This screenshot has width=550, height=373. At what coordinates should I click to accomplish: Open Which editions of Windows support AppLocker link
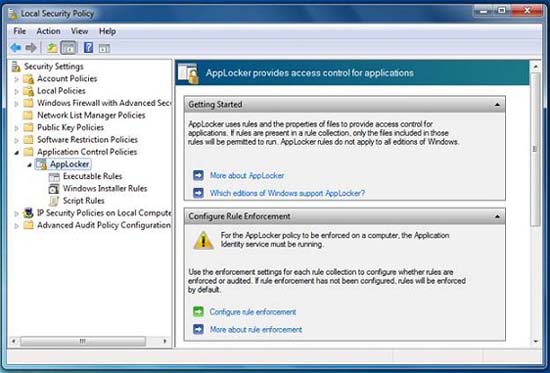[287, 193]
